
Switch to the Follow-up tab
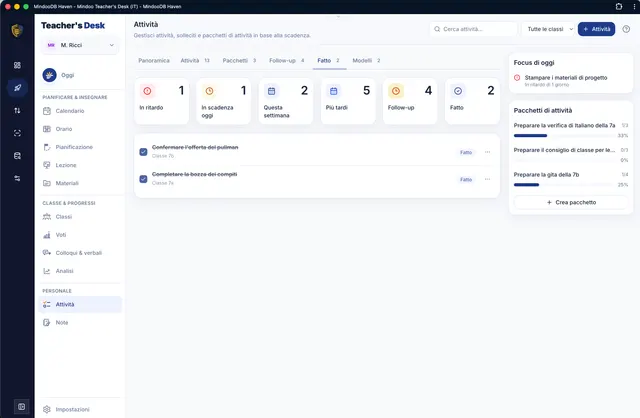point(287,60)
